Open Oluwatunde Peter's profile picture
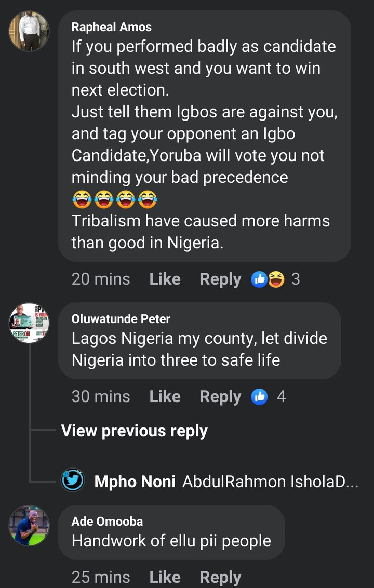Viewport: 374px width, 588px height. pos(29,323)
